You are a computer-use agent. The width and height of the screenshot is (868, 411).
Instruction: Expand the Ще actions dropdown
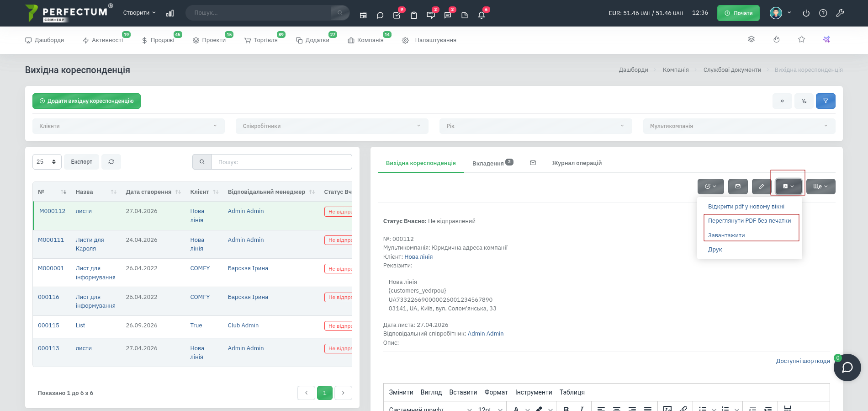pyautogui.click(x=820, y=187)
